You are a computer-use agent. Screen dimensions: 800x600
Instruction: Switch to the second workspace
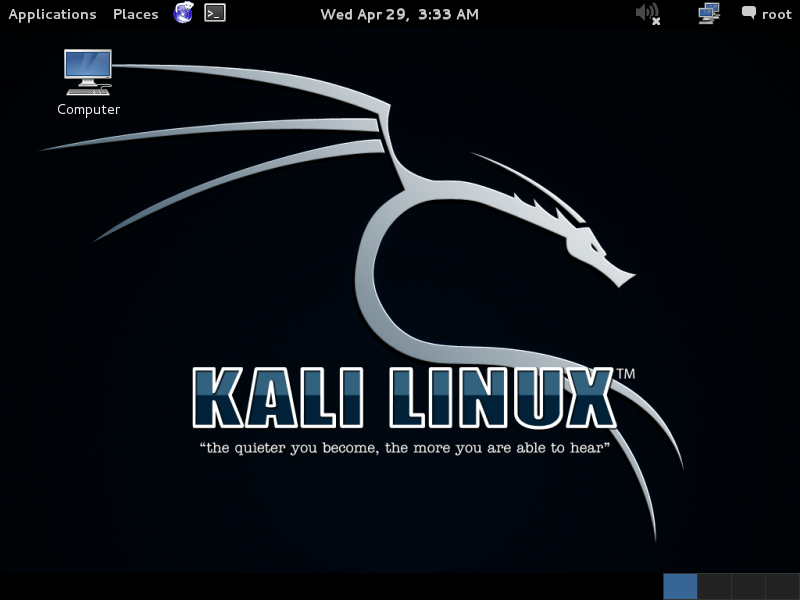(714, 586)
